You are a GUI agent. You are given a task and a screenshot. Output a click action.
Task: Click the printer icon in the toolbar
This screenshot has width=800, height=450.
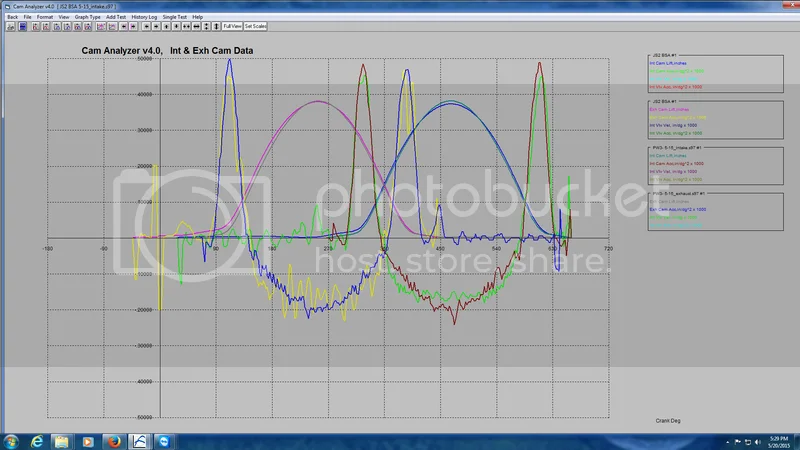(x=11, y=26)
